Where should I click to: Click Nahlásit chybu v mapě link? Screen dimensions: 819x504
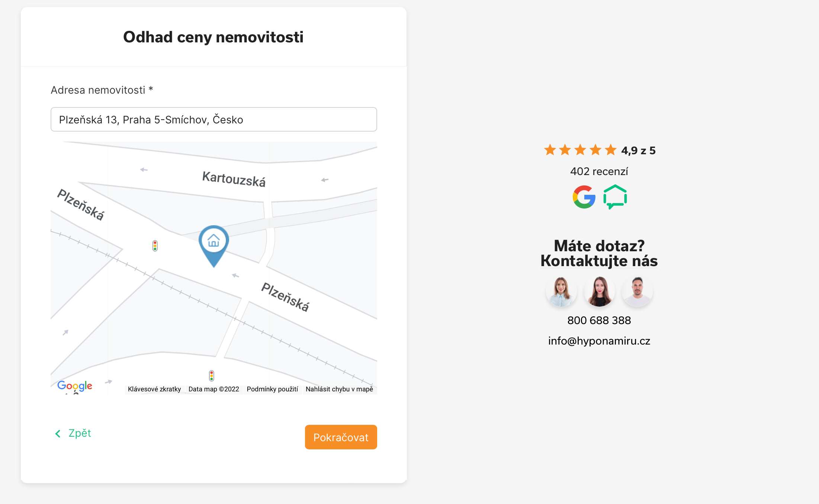pyautogui.click(x=339, y=389)
